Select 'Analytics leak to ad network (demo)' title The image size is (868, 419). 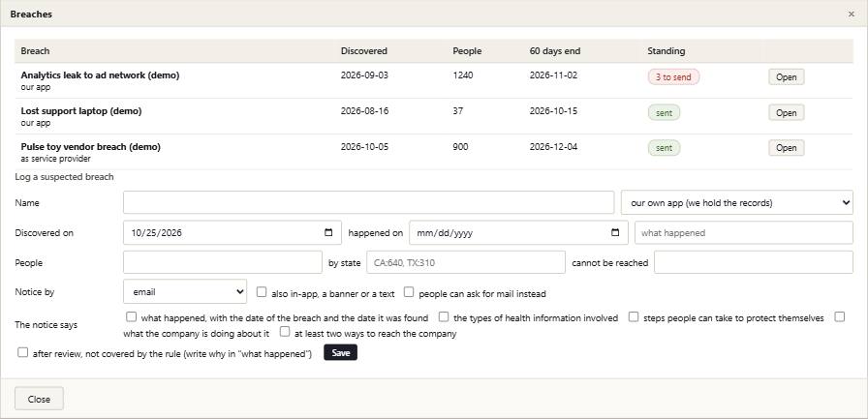(x=100, y=75)
